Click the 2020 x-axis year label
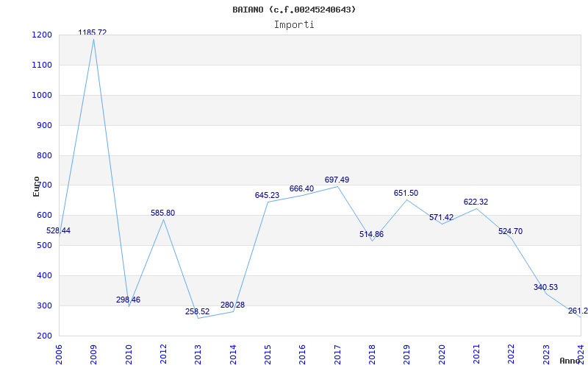Screen dimensions: 588x368 (x=442, y=355)
